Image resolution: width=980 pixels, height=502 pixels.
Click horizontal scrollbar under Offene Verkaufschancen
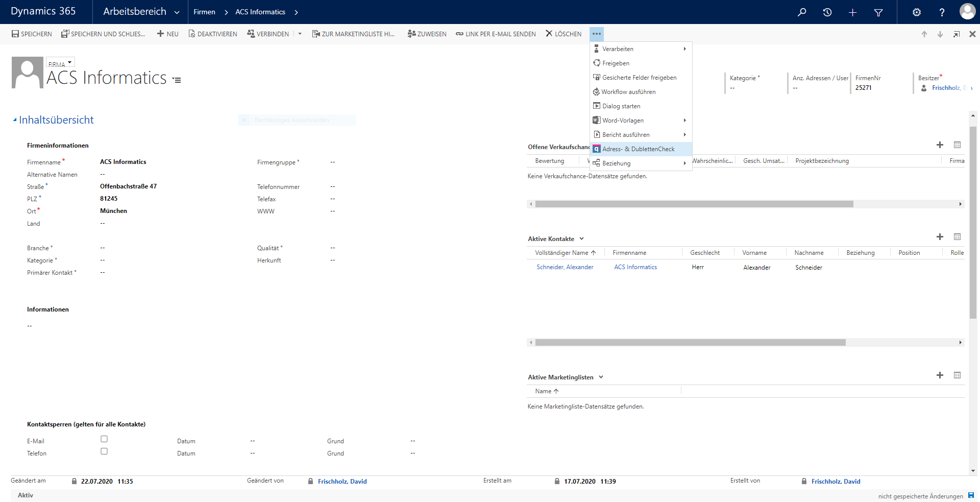click(694, 204)
